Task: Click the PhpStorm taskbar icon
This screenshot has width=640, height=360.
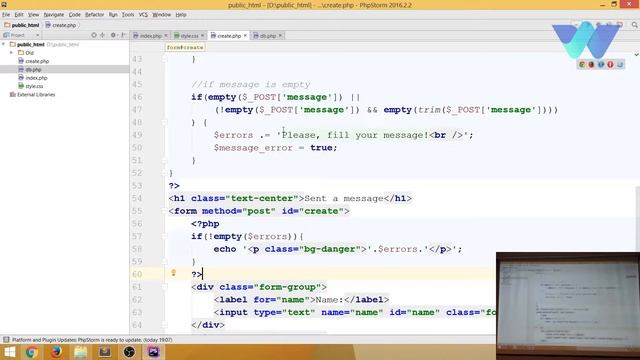Action: [x=153, y=352]
